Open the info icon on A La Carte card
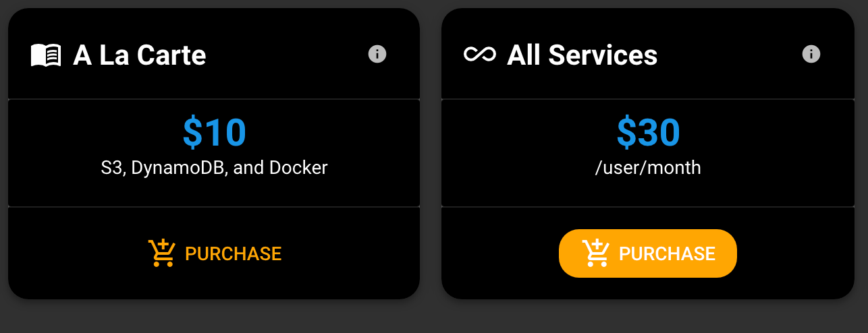The width and height of the screenshot is (868, 333). click(377, 54)
